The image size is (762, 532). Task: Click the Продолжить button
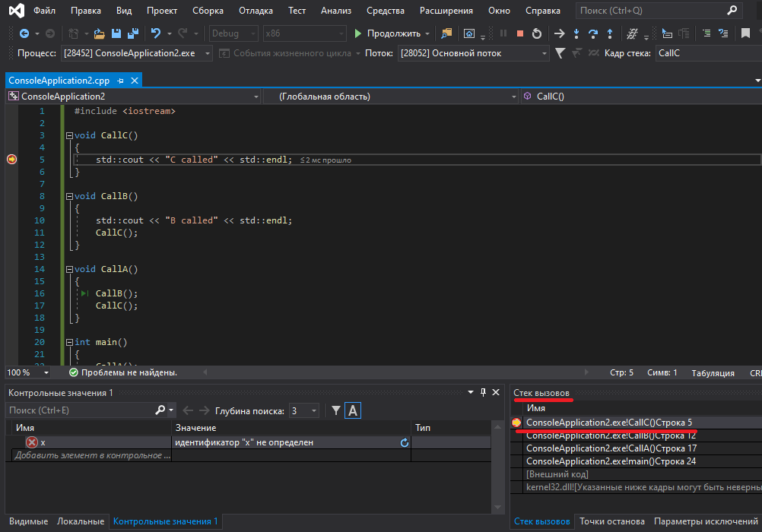pos(387,33)
